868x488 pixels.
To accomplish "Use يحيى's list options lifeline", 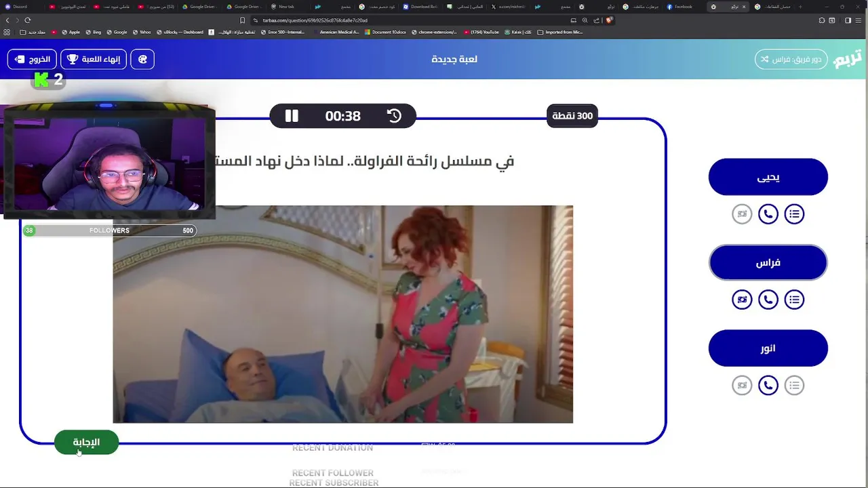I will (794, 214).
